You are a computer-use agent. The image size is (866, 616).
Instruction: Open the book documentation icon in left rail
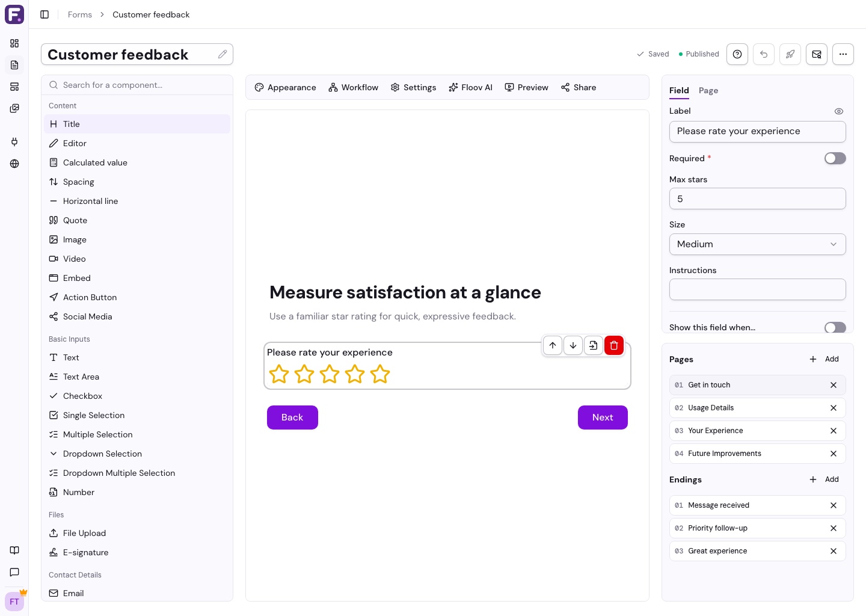tap(14, 550)
